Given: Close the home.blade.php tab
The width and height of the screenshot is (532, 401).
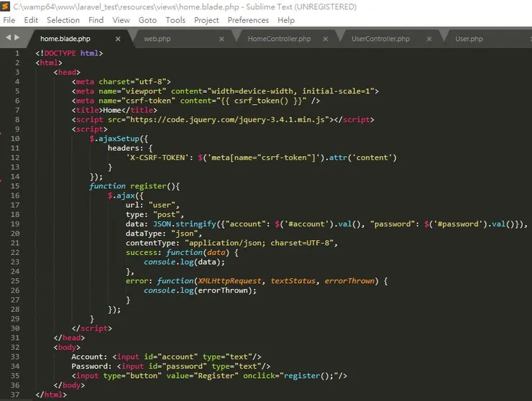Looking at the screenshot, I should pos(117,38).
